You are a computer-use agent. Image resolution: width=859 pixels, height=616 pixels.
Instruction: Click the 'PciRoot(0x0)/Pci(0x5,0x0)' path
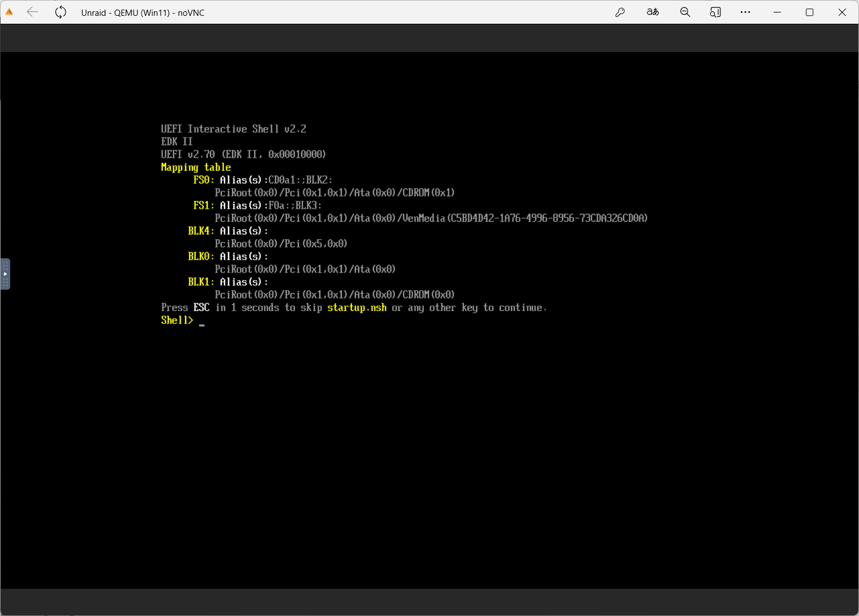point(281,244)
